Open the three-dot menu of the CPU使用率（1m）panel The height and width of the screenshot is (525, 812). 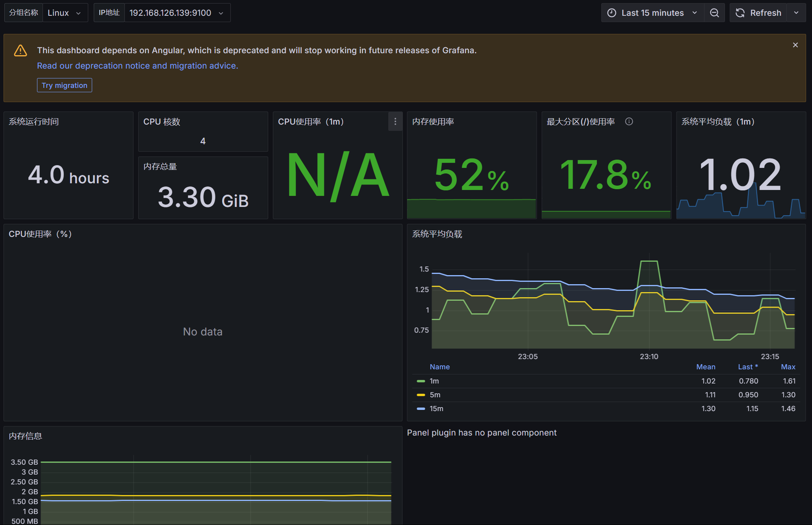click(x=395, y=122)
